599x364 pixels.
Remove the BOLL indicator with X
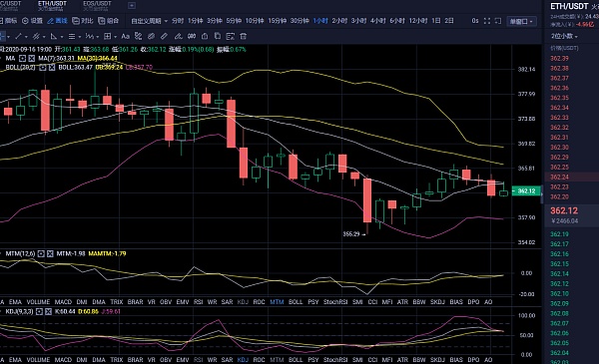pos(52,67)
